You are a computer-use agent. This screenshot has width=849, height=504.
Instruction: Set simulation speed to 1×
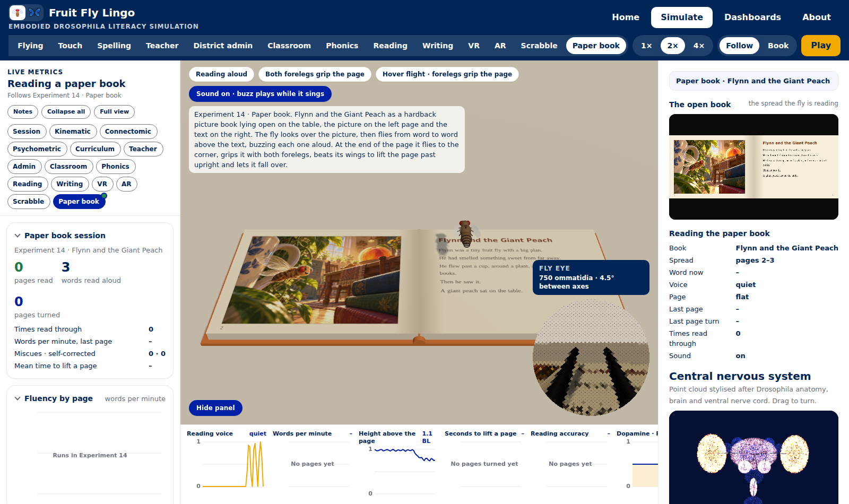click(646, 46)
